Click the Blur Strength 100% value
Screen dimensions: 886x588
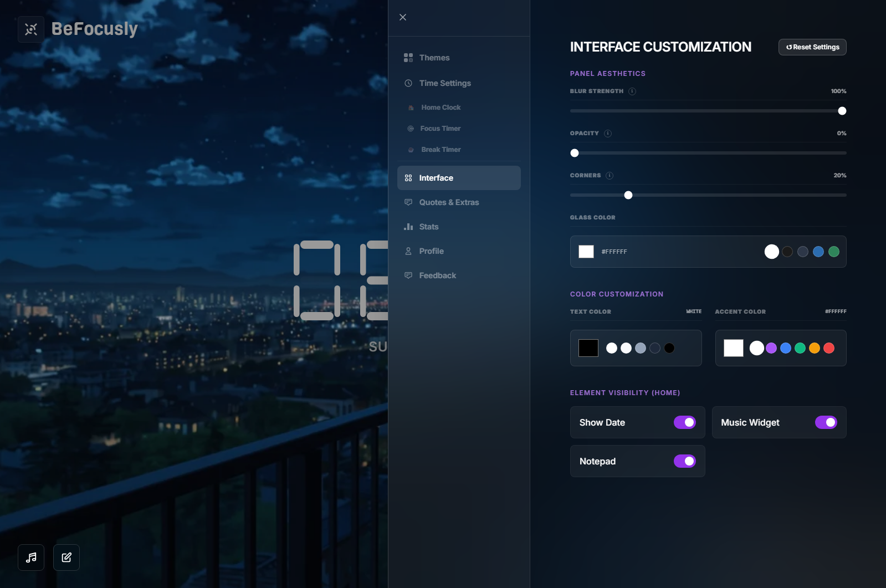[x=839, y=91]
